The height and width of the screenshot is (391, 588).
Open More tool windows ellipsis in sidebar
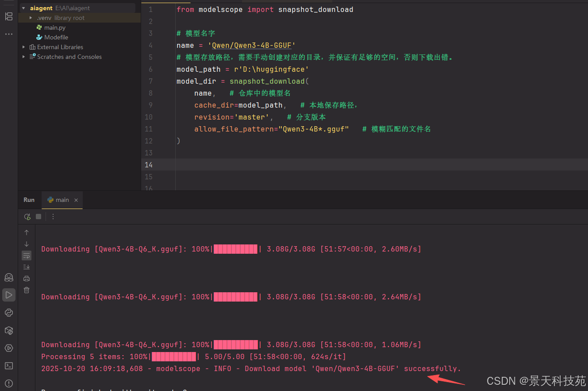pyautogui.click(x=9, y=34)
